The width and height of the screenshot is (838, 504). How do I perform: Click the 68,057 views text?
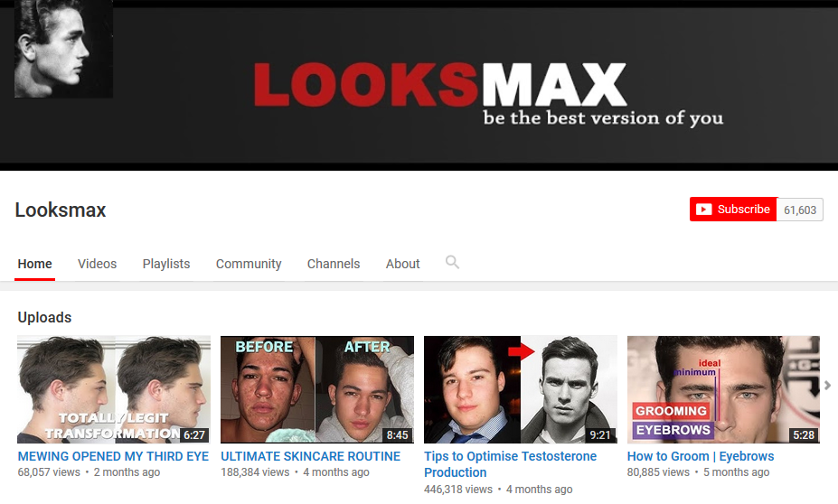[x=49, y=472]
